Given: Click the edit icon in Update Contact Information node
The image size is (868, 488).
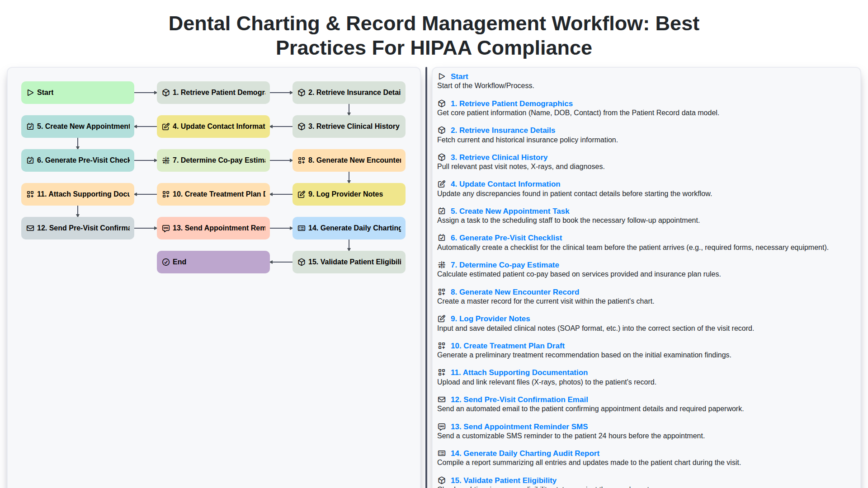Looking at the screenshot, I should coord(166,127).
